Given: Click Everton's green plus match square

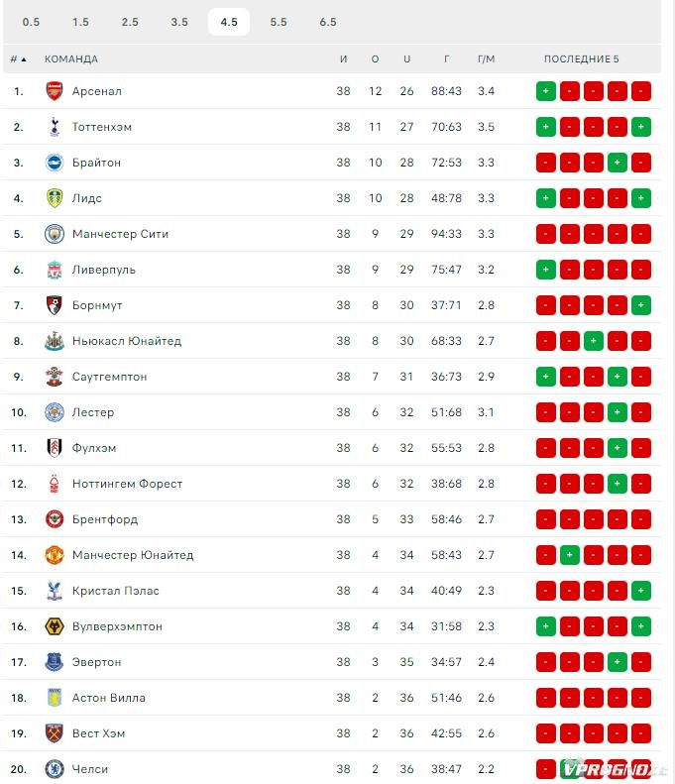Looking at the screenshot, I should [x=617, y=662].
